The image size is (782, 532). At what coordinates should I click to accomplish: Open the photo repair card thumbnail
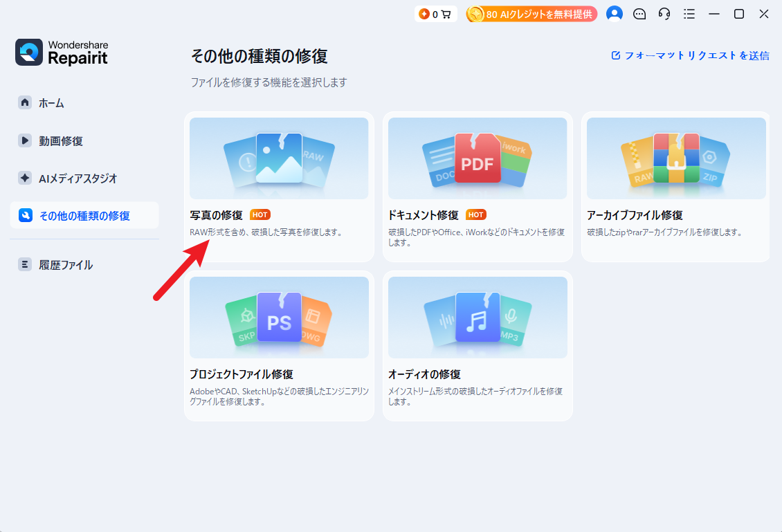279,158
